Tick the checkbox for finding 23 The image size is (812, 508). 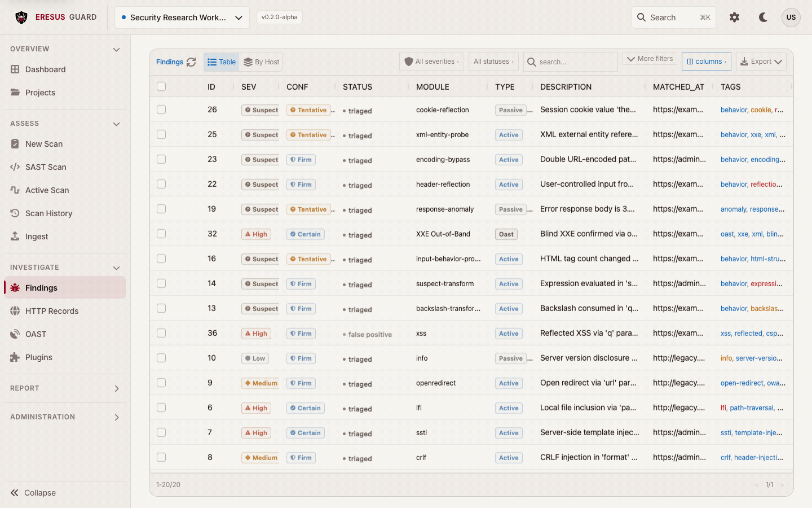[161, 159]
